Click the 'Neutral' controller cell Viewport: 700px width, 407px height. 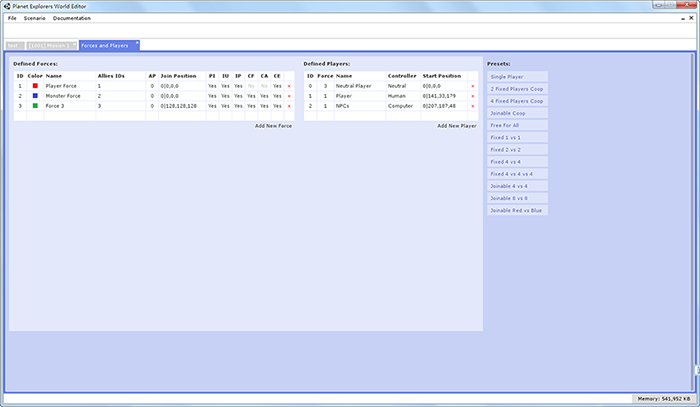pos(404,86)
